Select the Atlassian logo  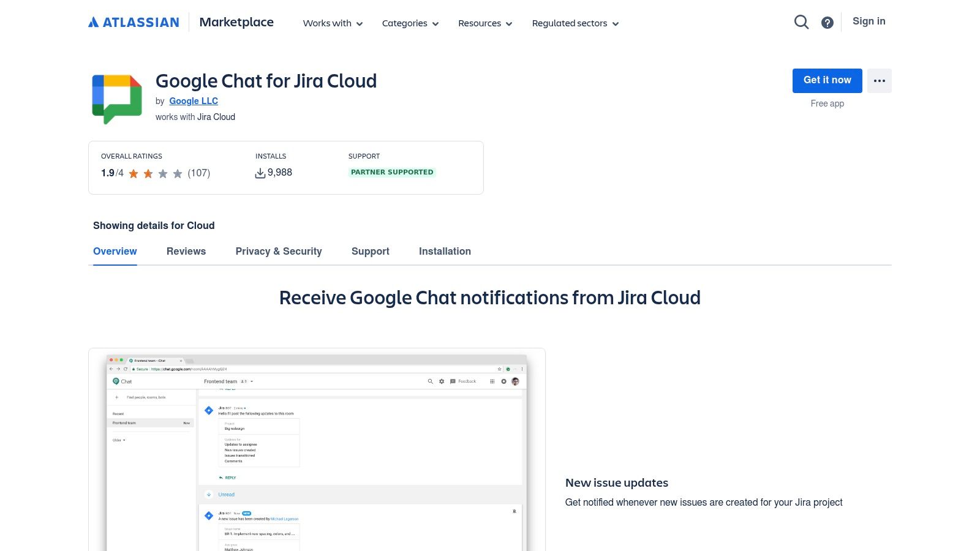(x=133, y=21)
